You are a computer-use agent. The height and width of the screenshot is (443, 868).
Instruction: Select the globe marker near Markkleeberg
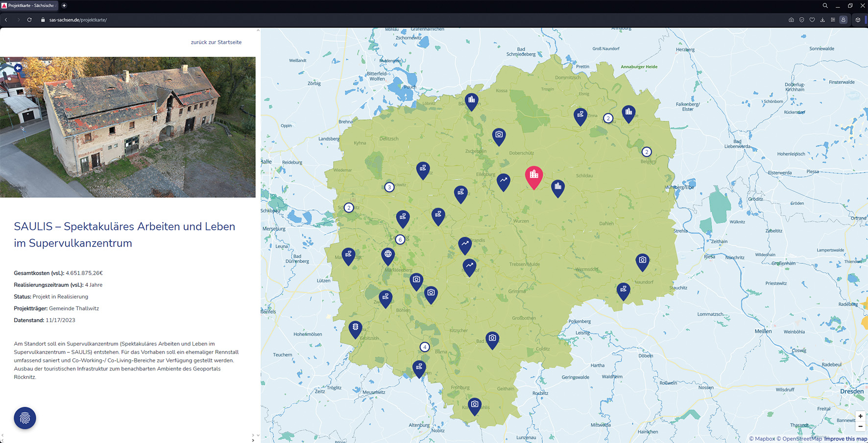388,255
